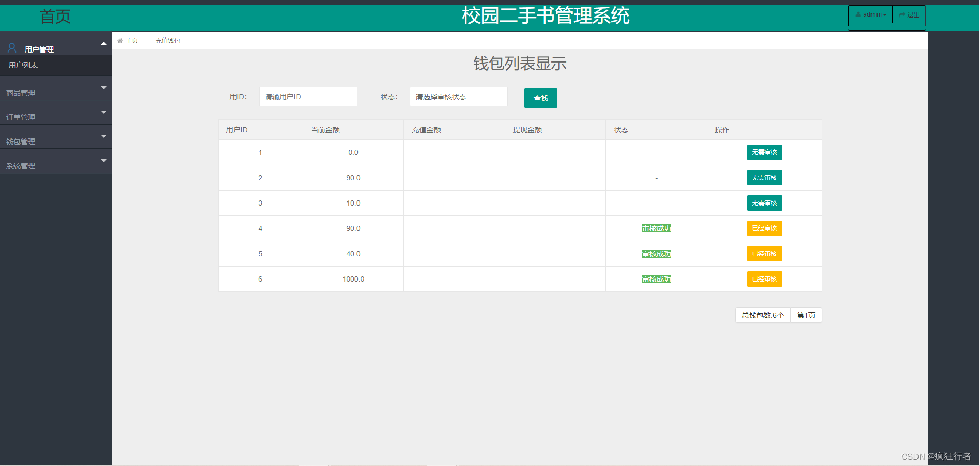This screenshot has height=466, width=980.
Task: Select 用户管理 heading in the sidebar
Action: pyautogui.click(x=39, y=50)
